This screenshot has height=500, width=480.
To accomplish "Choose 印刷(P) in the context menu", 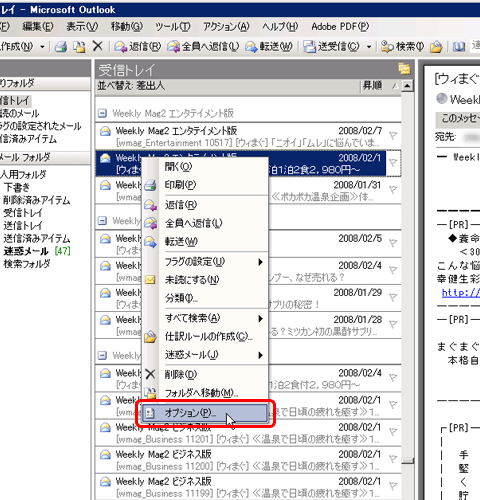I will click(x=205, y=184).
